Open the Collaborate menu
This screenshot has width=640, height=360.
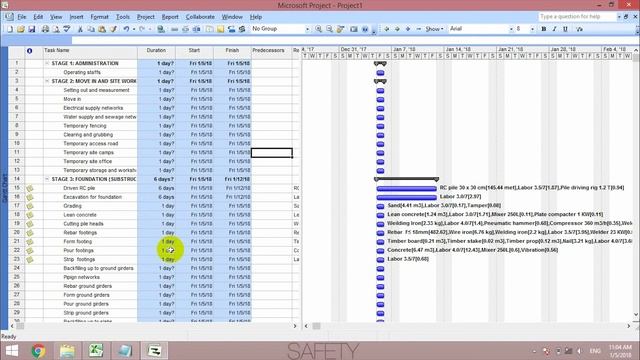(200, 17)
